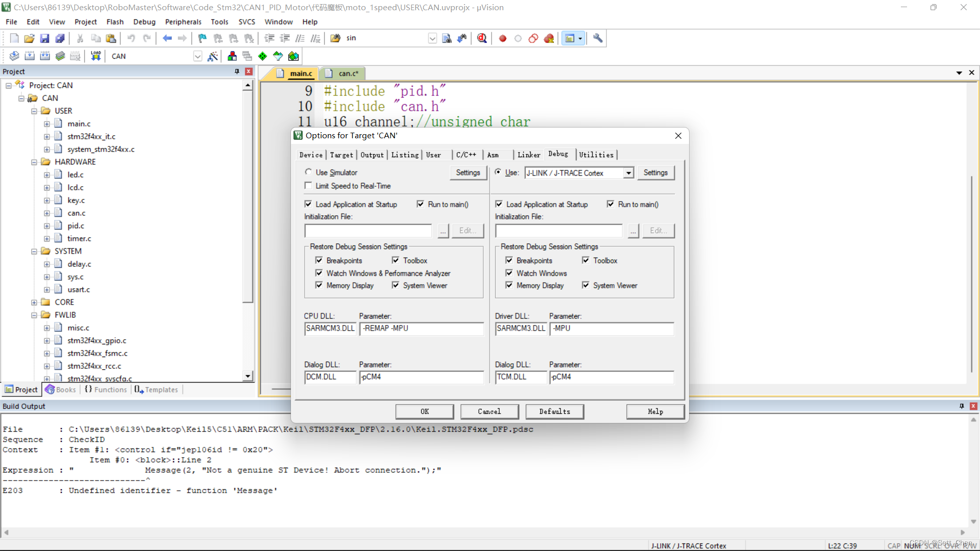Click the Insert breakpoint red dot icon
980x551 pixels.
pyautogui.click(x=502, y=38)
